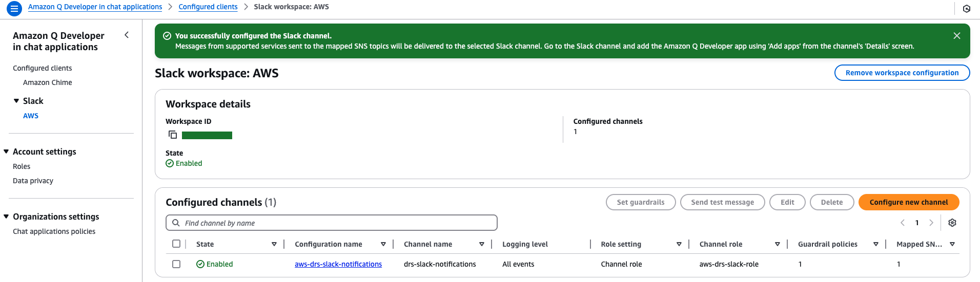The height and width of the screenshot is (282, 980).
Task: Click Set guardrails button
Action: 641,202
